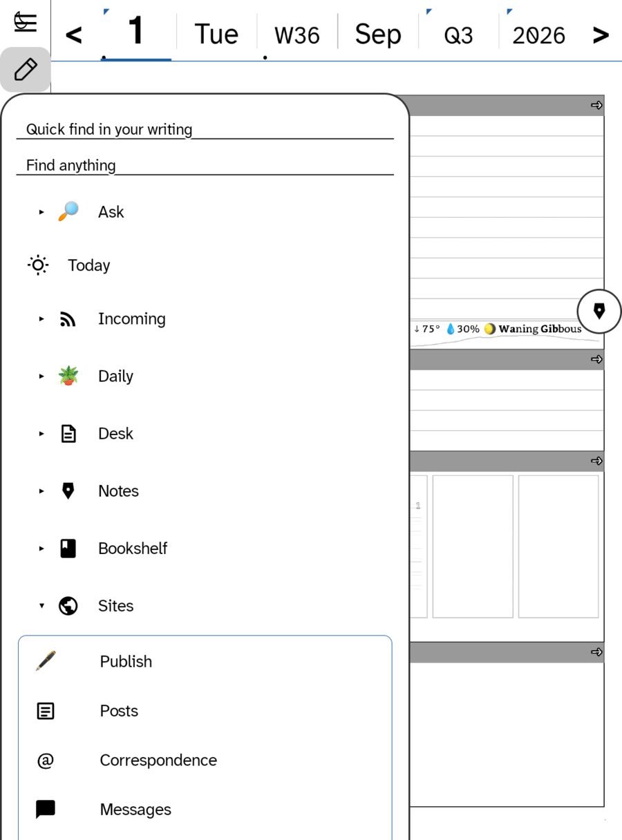The height and width of the screenshot is (840, 622).
Task: Click the floating pen nib button
Action: coord(599,312)
